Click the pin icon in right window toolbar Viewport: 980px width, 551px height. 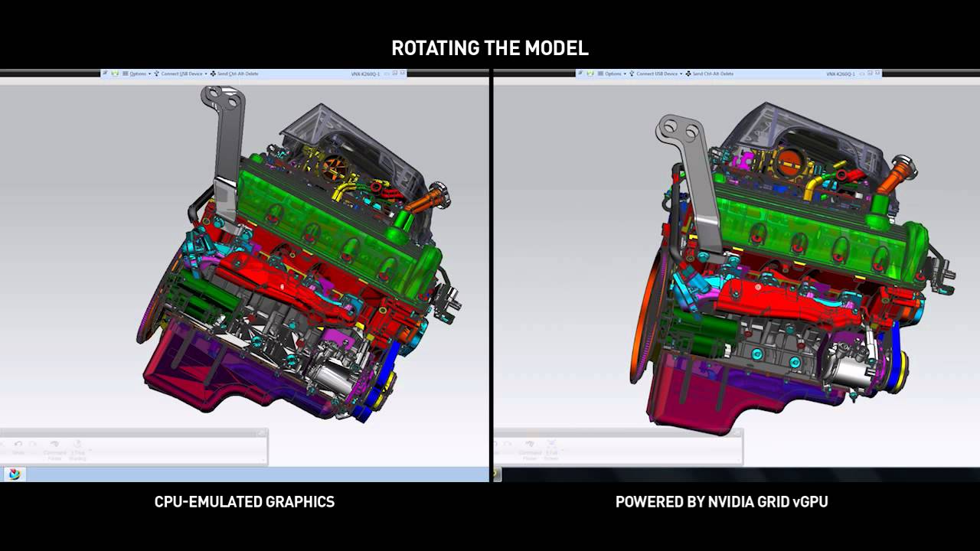tap(580, 73)
